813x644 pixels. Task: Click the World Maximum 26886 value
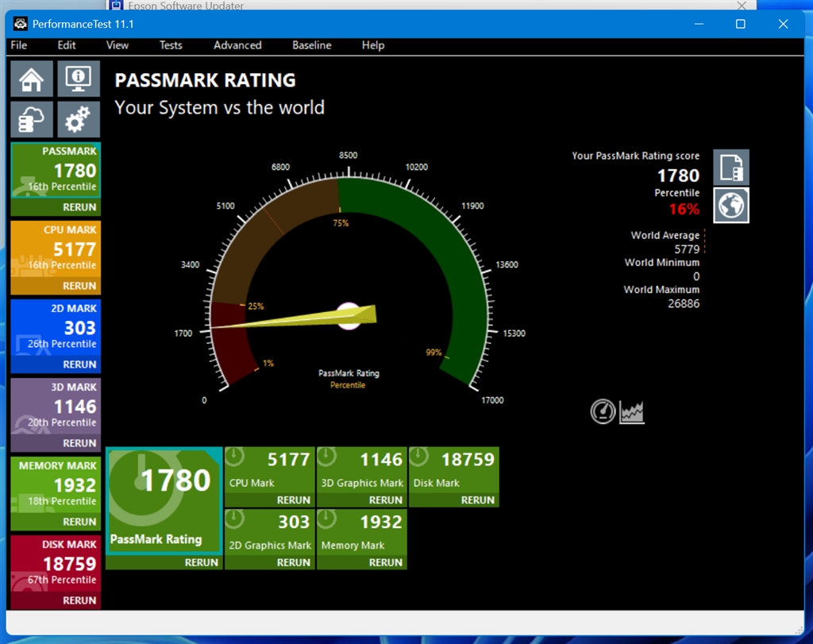(x=684, y=303)
